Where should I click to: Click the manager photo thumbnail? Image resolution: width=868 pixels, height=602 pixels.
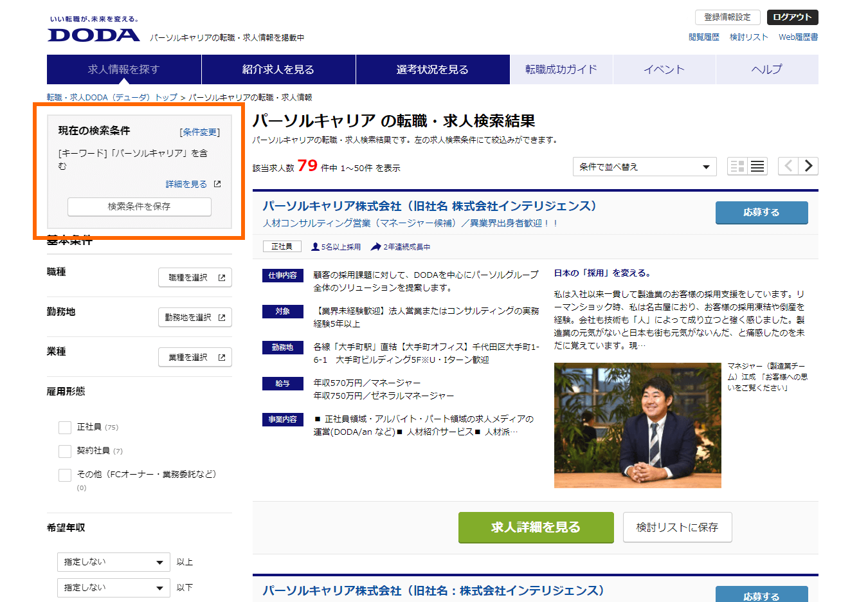click(637, 425)
